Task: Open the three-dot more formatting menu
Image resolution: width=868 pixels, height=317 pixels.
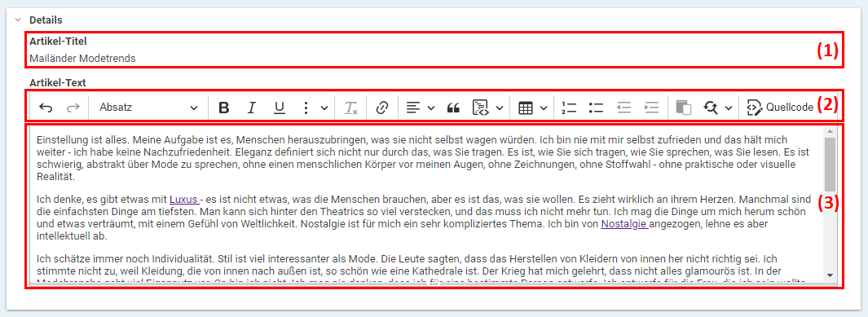Action: 306,108
